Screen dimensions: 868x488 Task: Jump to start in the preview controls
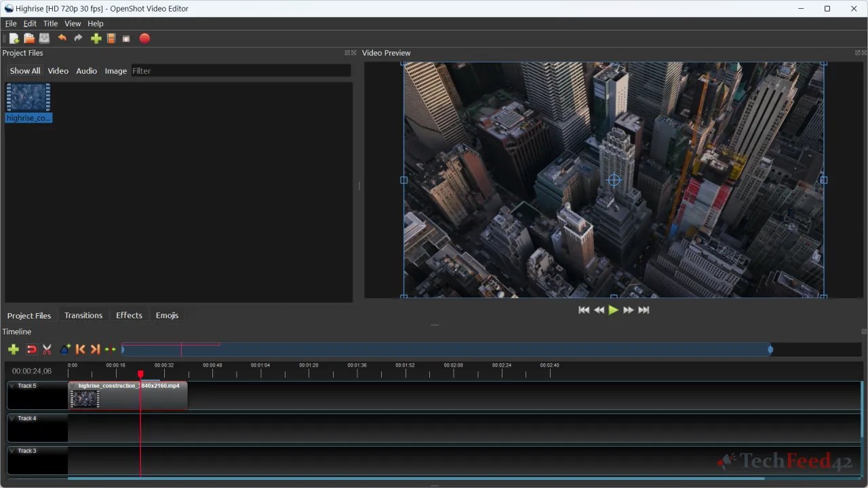point(583,310)
